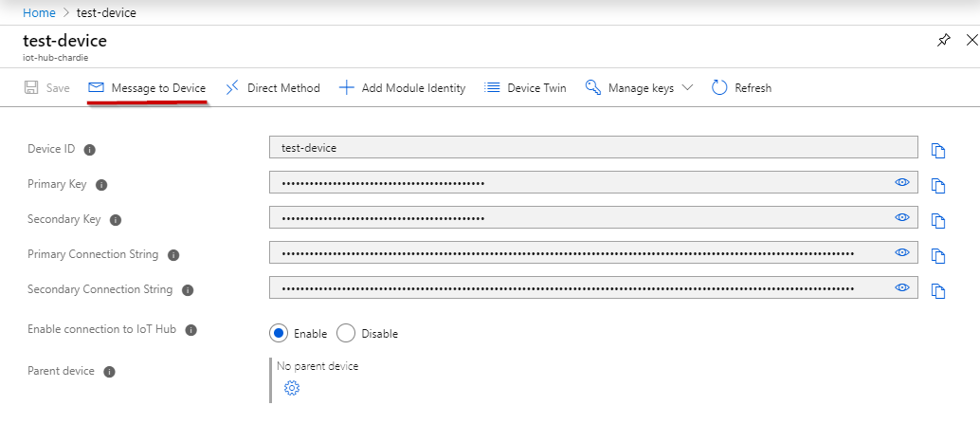Viewport: 980px width, 424px height.
Task: Open parent device settings gear
Action: pyautogui.click(x=292, y=388)
